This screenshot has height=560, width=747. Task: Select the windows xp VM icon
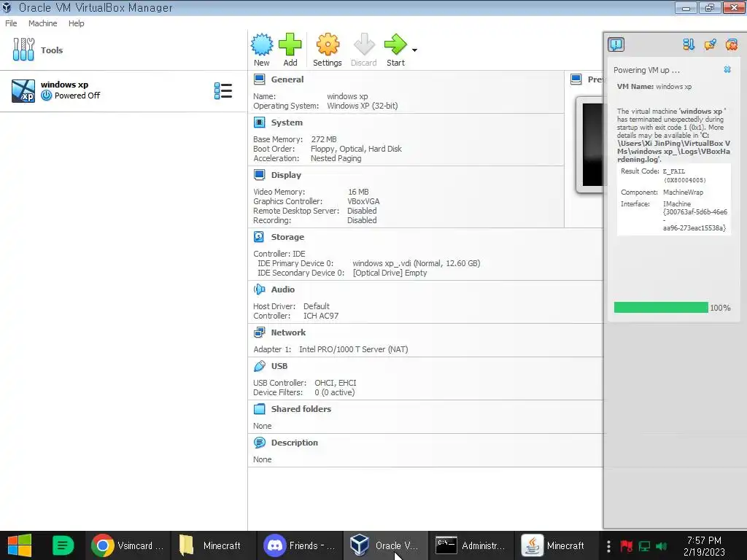point(23,90)
